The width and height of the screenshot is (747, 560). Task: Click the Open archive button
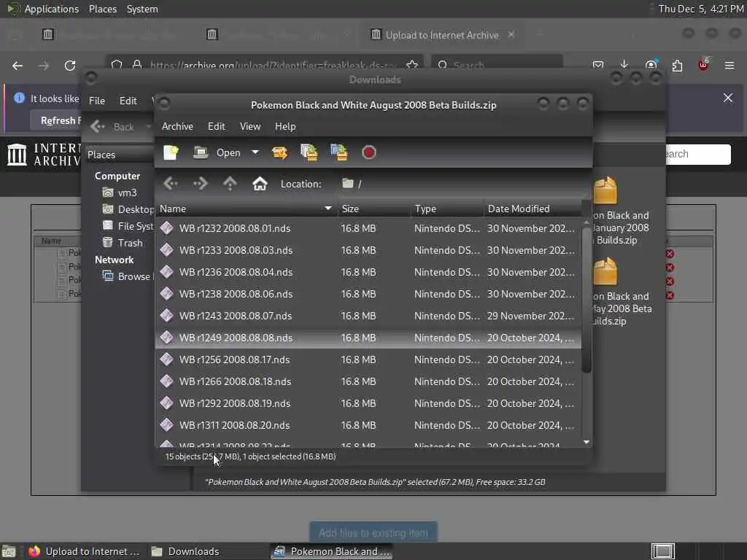[217, 153]
